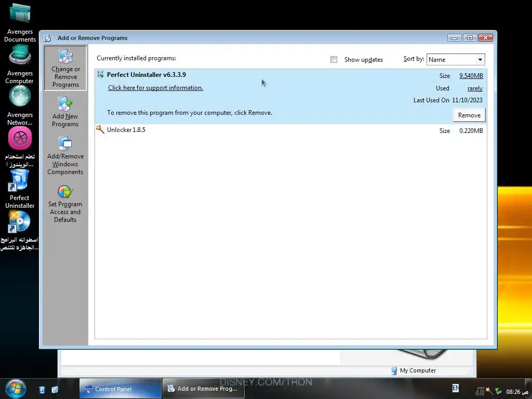Close the Add or Remove Programs window

point(486,37)
